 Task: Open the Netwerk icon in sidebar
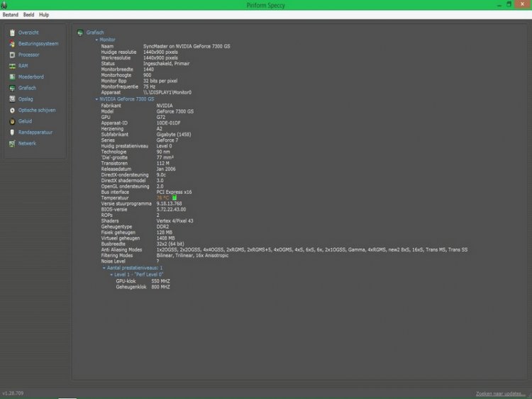tap(12, 143)
